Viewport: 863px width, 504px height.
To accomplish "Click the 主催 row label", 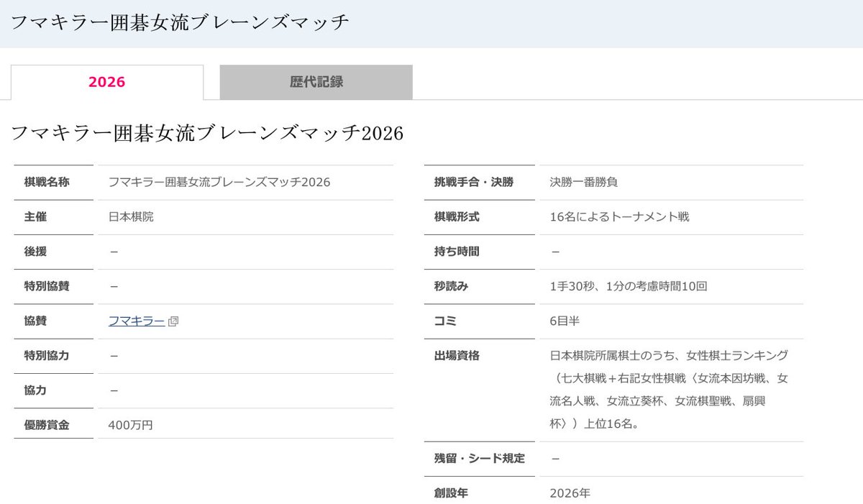I will (35, 216).
